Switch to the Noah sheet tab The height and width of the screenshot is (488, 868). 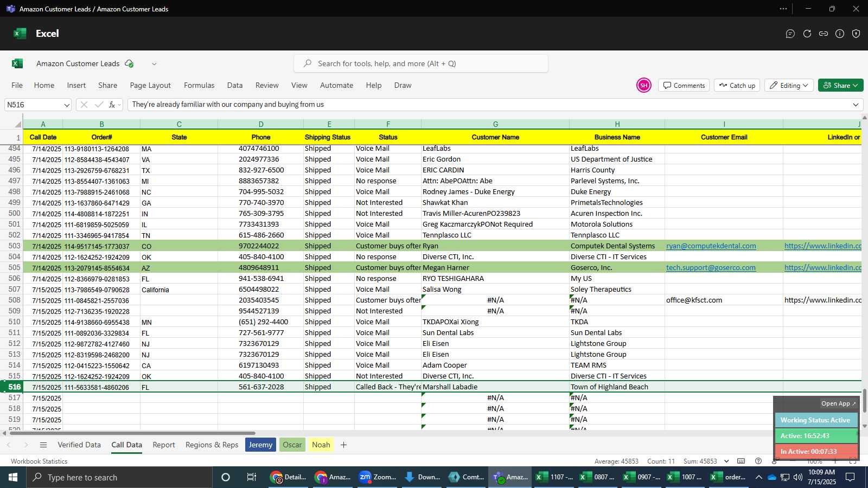coord(321,445)
